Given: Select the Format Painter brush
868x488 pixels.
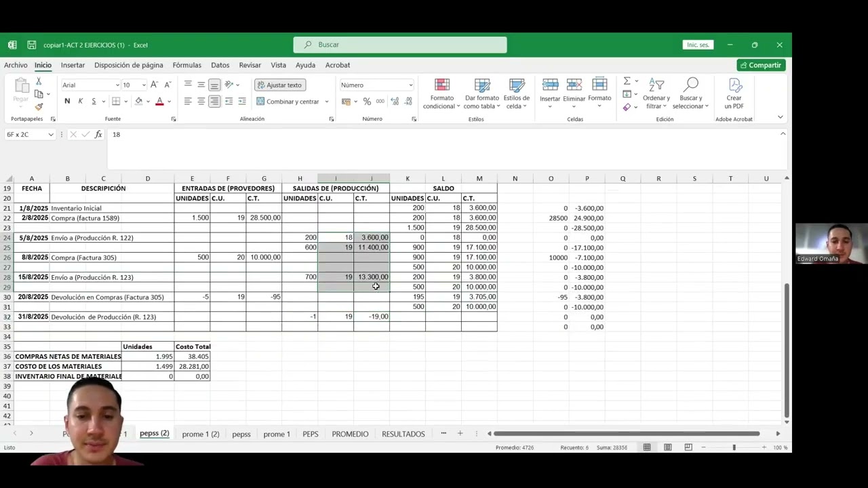Looking at the screenshot, I should pyautogui.click(x=39, y=106).
